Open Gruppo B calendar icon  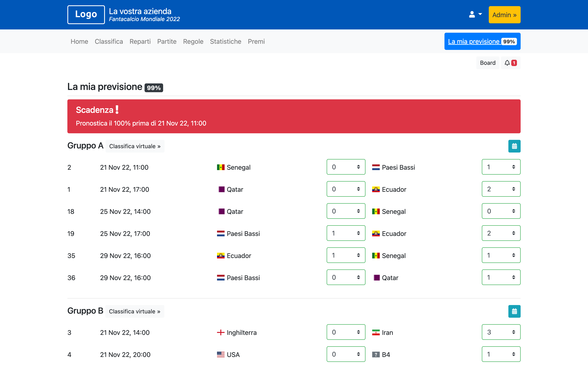pyautogui.click(x=514, y=311)
